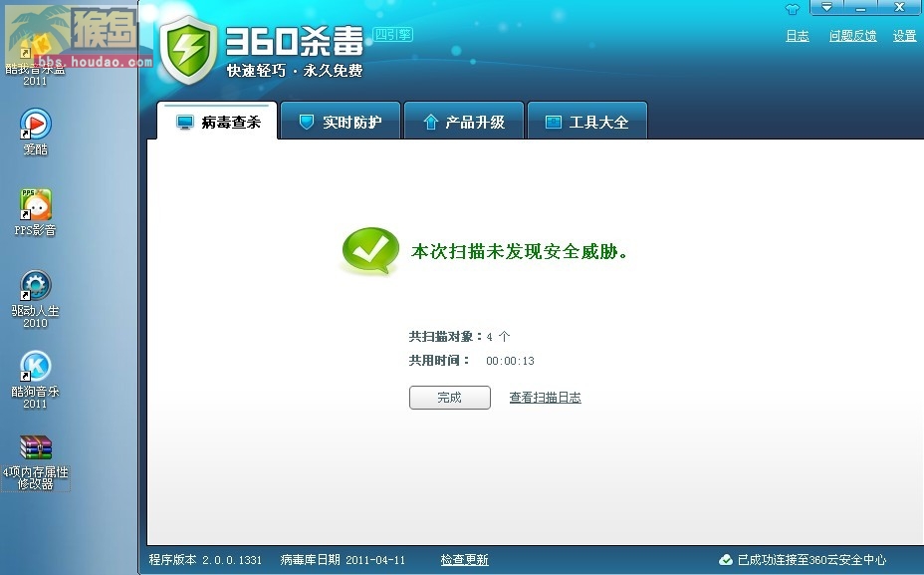Open the 查看扫描日志 link

click(545, 398)
